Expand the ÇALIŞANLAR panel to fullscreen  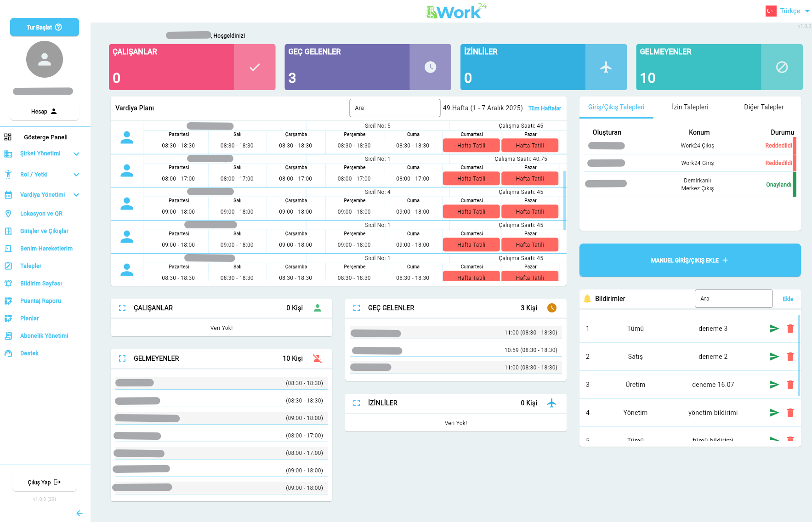coord(122,308)
